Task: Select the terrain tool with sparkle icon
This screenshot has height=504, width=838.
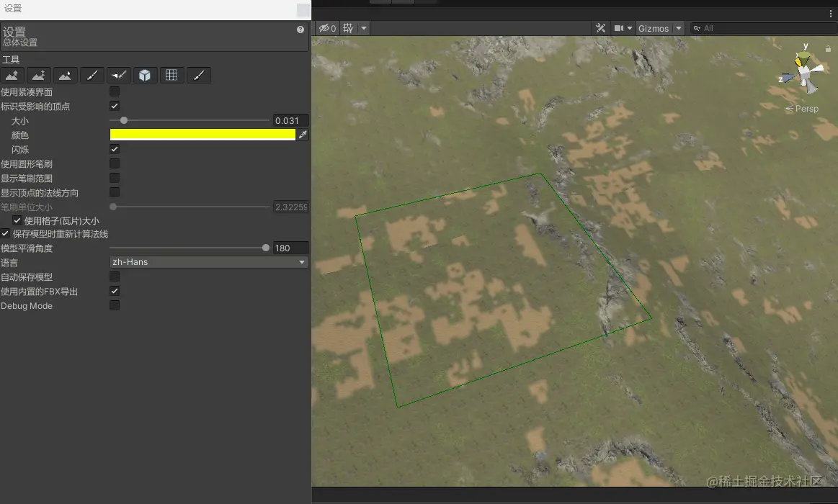Action: pos(38,76)
